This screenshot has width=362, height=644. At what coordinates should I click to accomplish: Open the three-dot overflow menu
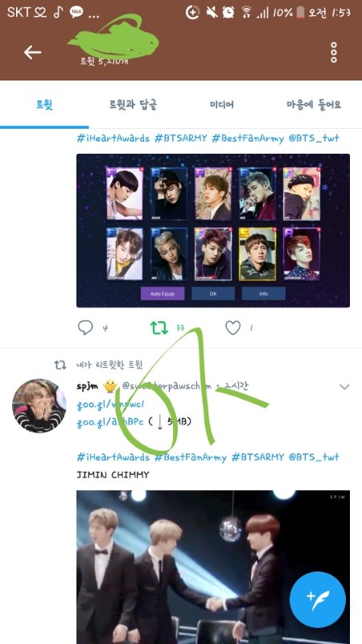334,52
